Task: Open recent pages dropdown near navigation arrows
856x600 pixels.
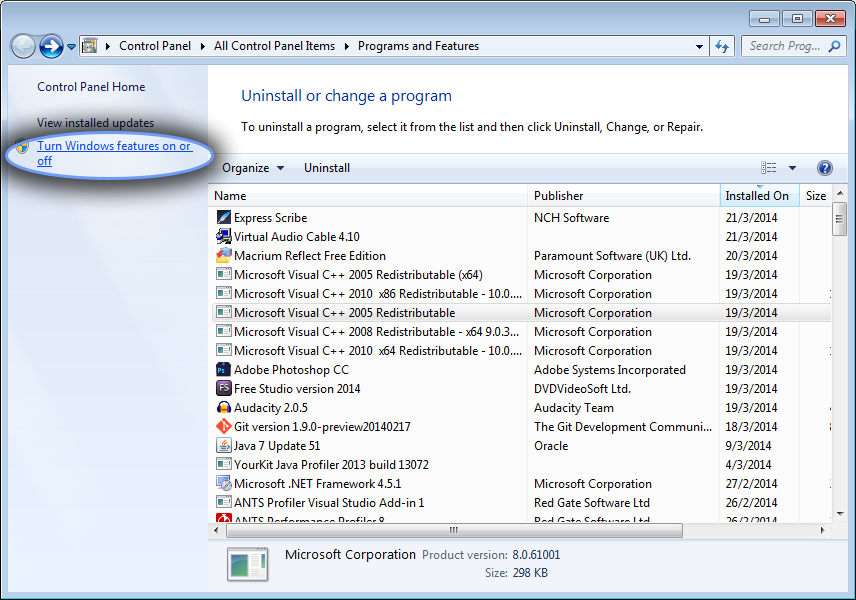Action: pos(72,47)
